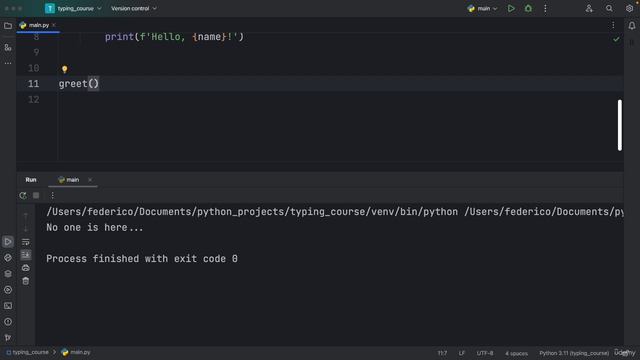Click the lightbulb quick-fix on line 10
The height and width of the screenshot is (360, 640).
64,69
